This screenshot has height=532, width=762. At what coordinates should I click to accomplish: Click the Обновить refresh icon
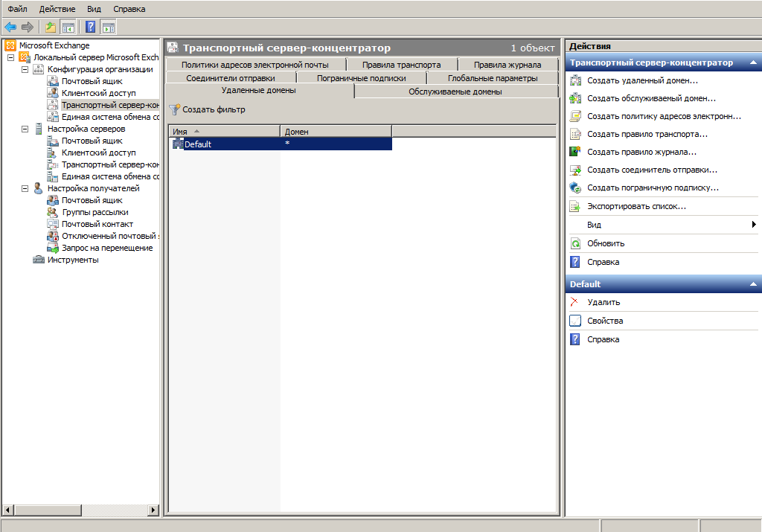575,243
